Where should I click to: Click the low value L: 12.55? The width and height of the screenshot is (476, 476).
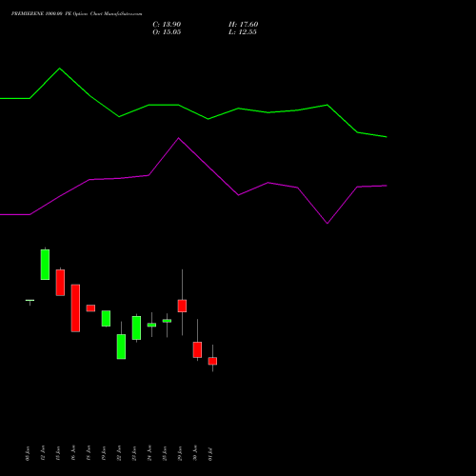coord(243,32)
